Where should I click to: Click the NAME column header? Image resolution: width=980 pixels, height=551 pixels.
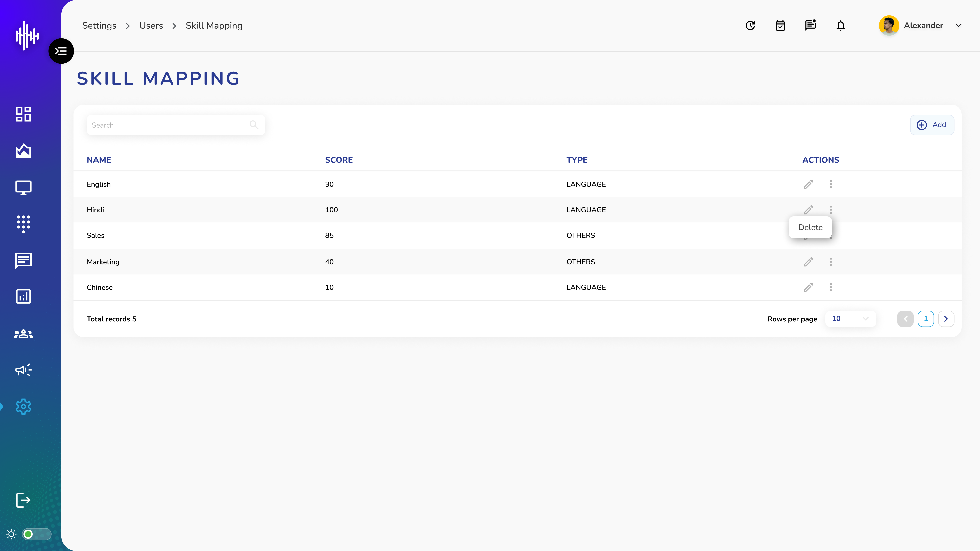tap(99, 160)
